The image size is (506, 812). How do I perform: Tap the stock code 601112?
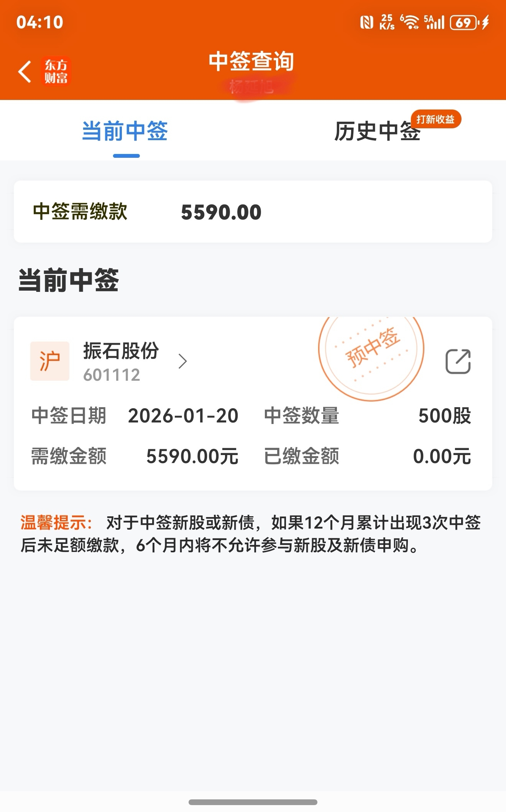point(112,375)
